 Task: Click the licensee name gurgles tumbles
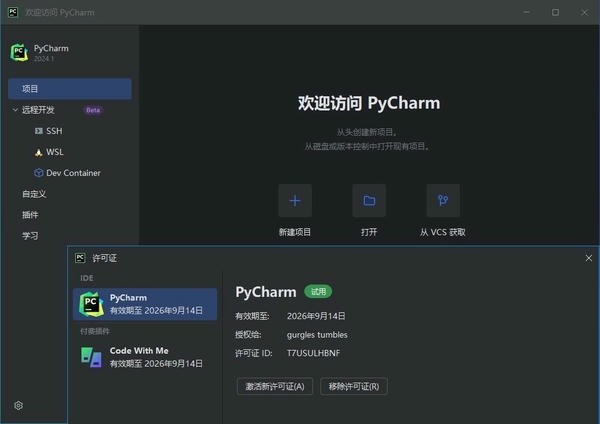coord(317,335)
